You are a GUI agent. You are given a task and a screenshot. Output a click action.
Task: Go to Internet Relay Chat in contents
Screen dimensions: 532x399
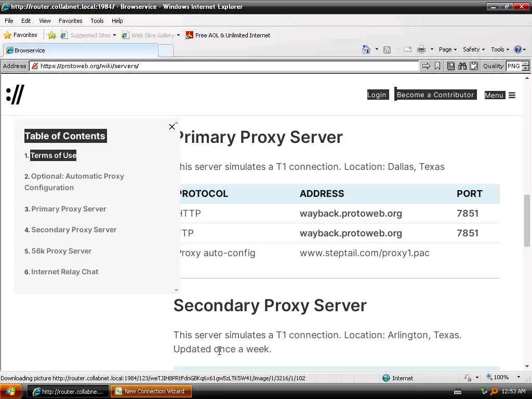[64, 272]
